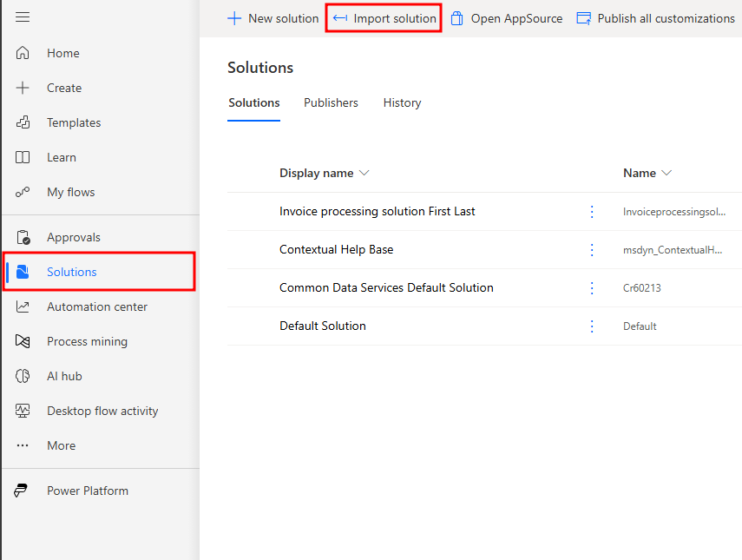
Task: Click the Default name cell
Action: point(640,326)
